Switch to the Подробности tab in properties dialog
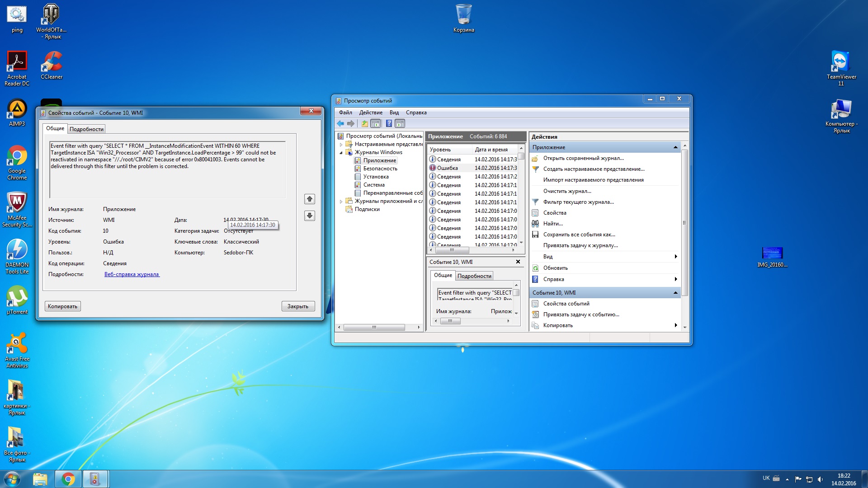Viewport: 868px width, 488px height. pos(86,129)
